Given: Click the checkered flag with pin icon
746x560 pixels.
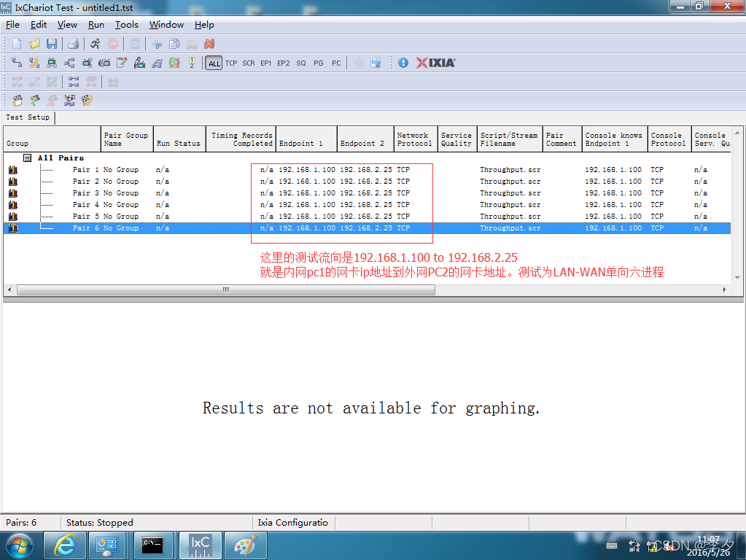Looking at the screenshot, I should [35, 101].
